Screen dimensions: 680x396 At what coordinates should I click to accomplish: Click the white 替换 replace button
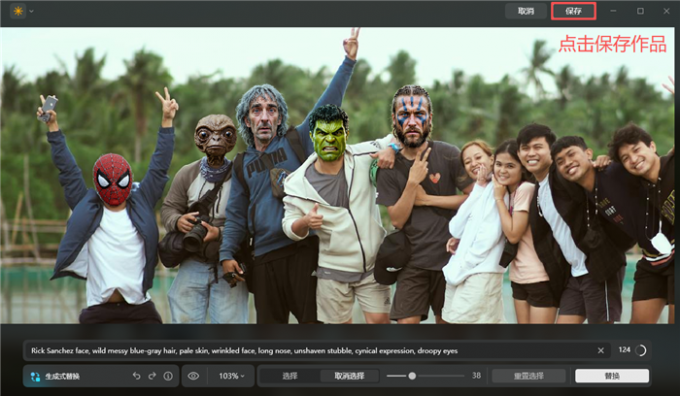pos(612,376)
